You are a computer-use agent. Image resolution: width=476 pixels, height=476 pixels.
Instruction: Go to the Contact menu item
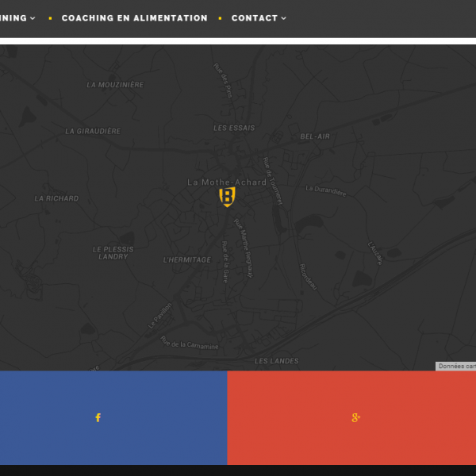[x=255, y=17]
